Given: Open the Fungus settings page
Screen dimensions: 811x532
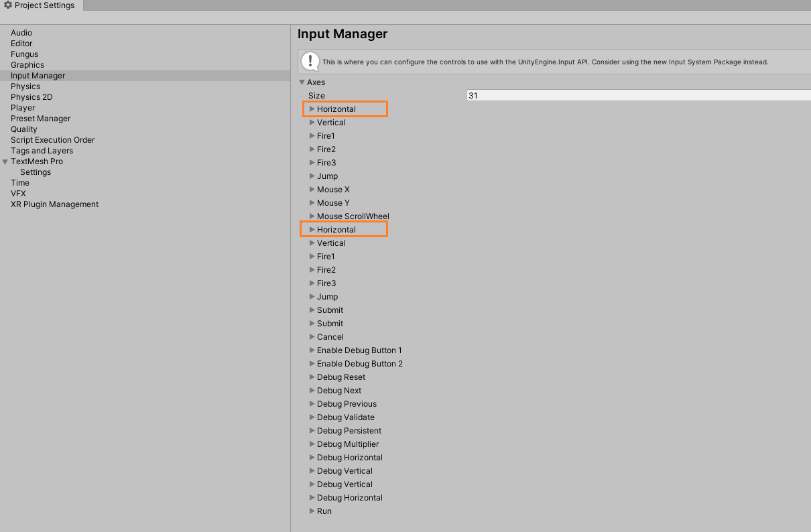Looking at the screenshot, I should point(24,54).
